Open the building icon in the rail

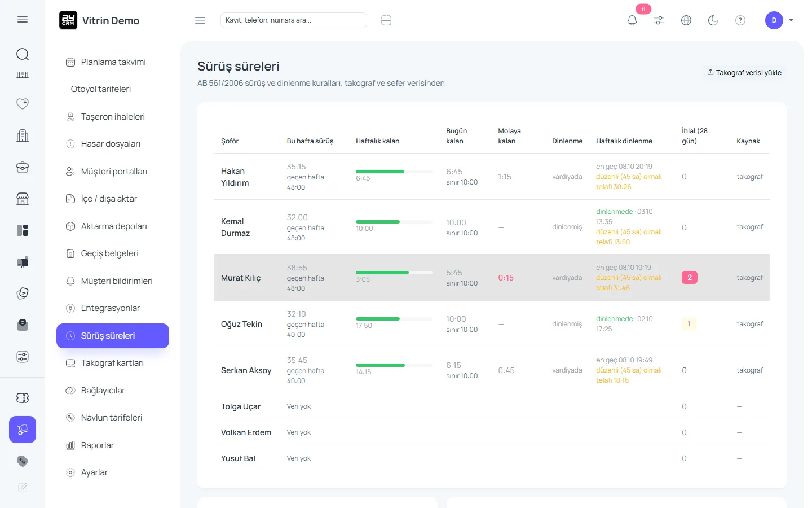click(x=23, y=135)
